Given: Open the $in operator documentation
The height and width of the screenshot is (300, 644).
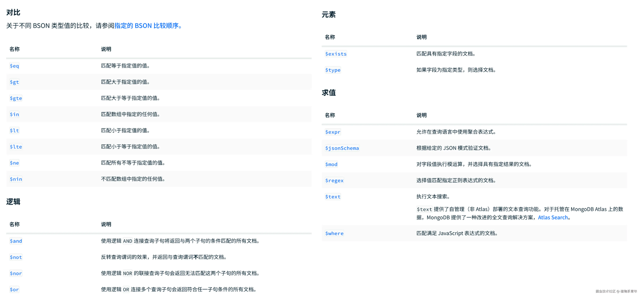Looking at the screenshot, I should point(14,114).
